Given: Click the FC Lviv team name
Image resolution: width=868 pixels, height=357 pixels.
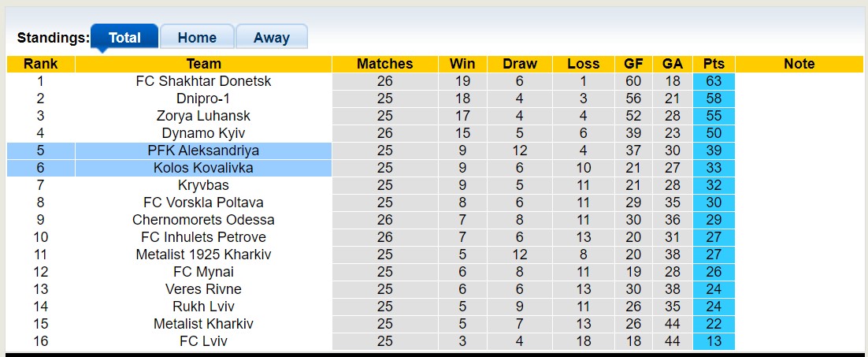Looking at the screenshot, I should tap(203, 341).
